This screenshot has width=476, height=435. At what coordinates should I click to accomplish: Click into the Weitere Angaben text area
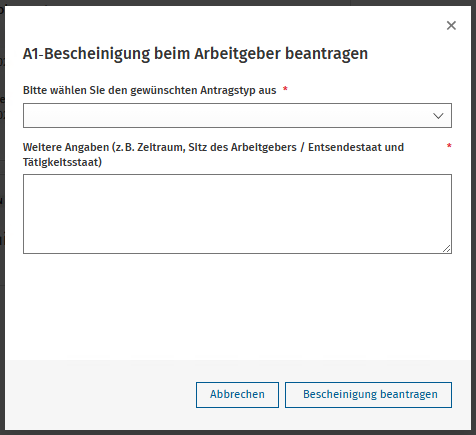pos(237,214)
